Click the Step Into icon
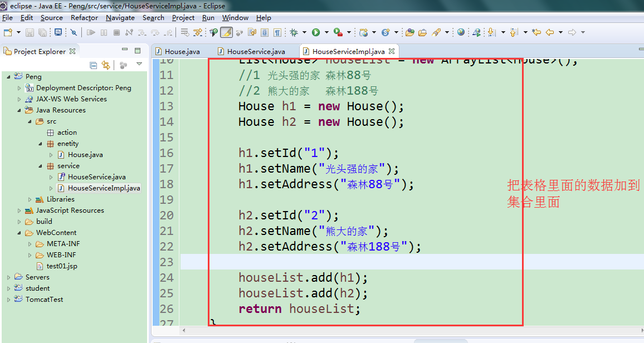This screenshot has height=343, width=644. point(142,32)
